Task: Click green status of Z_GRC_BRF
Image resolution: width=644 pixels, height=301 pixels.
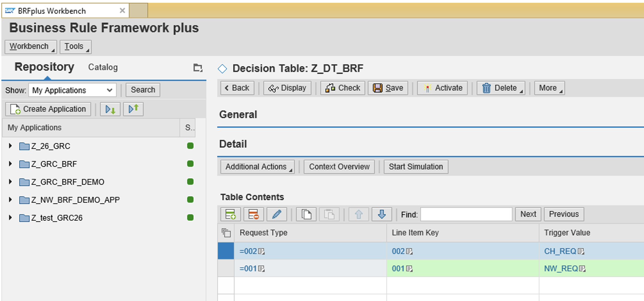Action: click(190, 164)
